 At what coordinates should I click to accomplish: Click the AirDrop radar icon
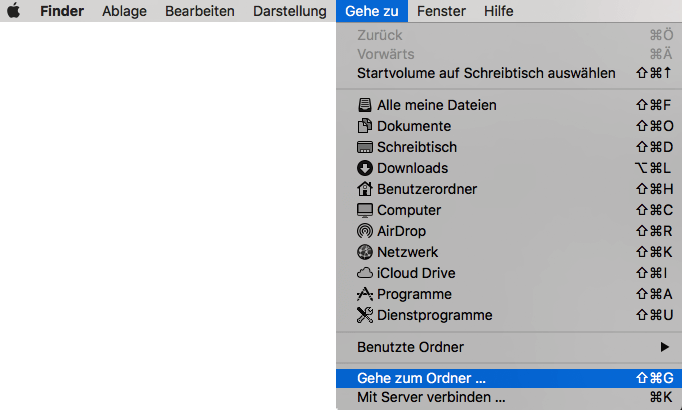point(365,231)
